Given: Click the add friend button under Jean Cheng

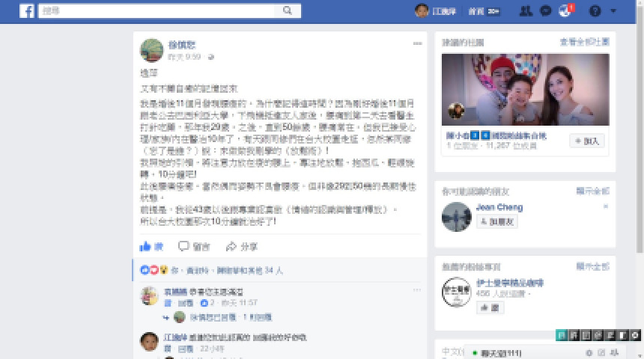Looking at the screenshot, I should (497, 221).
